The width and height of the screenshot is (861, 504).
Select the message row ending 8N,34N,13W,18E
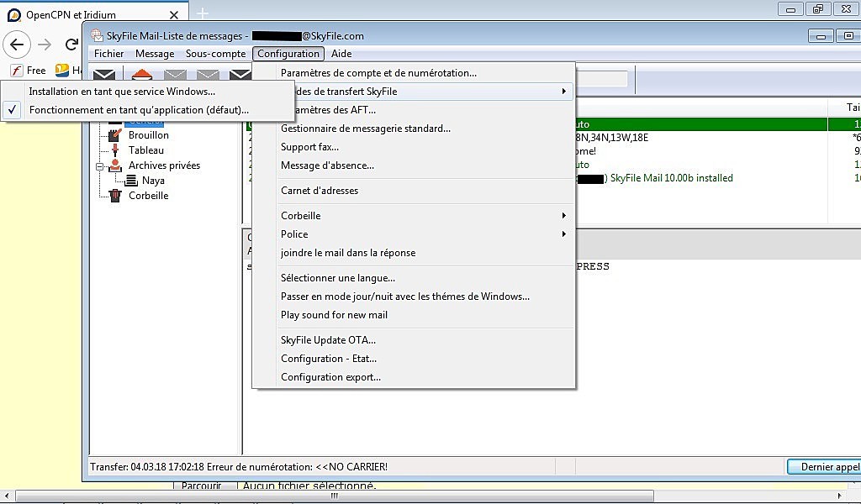click(x=612, y=138)
